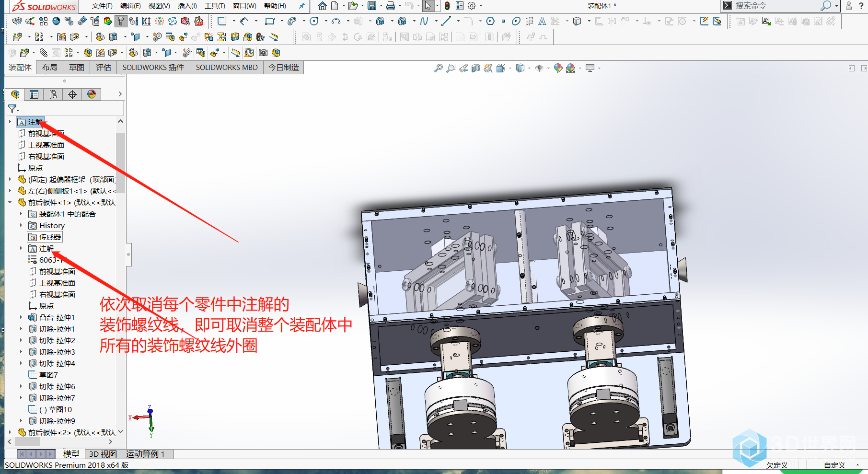Open the PropertyManager tab icon

point(34,94)
